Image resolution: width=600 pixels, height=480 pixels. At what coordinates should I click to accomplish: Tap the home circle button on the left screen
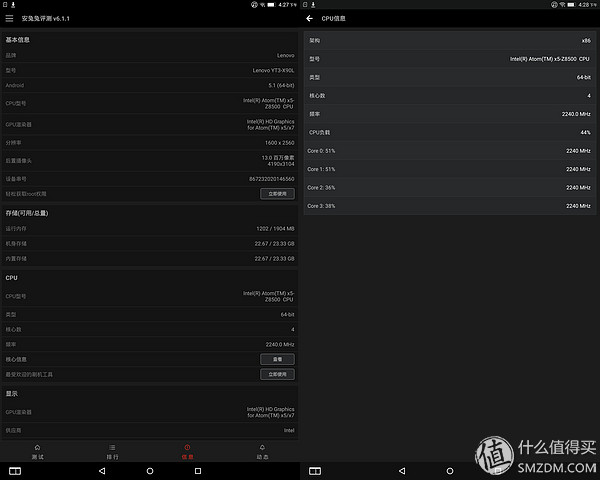point(150,471)
